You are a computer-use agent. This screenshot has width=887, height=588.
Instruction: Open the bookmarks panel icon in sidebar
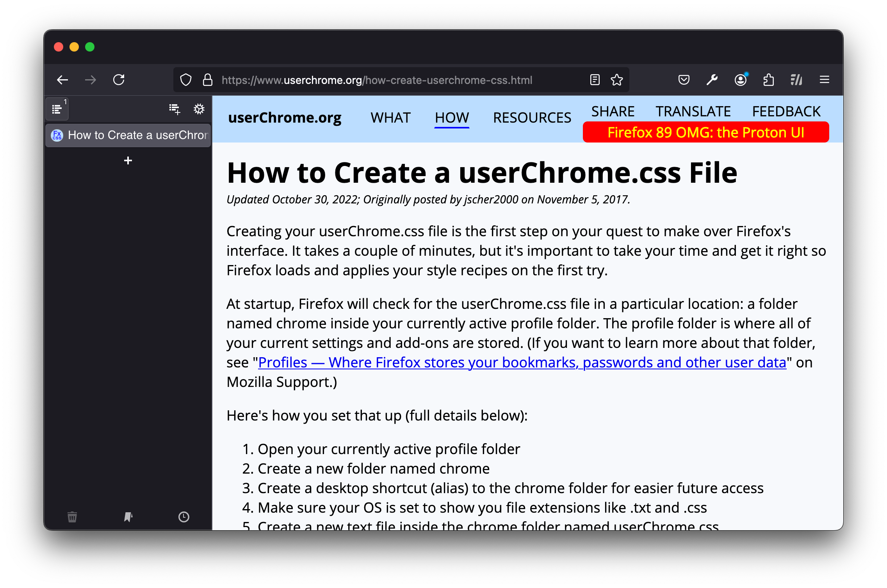tap(128, 517)
